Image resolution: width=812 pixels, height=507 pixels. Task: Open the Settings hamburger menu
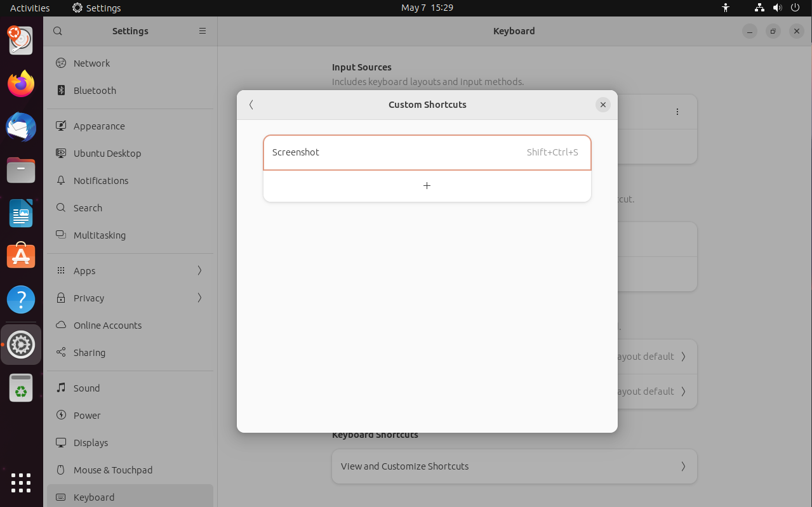(x=203, y=31)
